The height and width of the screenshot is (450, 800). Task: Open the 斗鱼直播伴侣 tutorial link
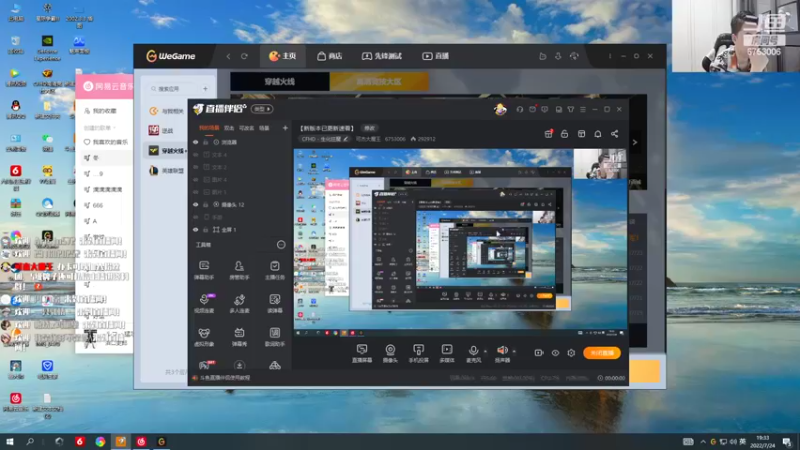click(225, 378)
